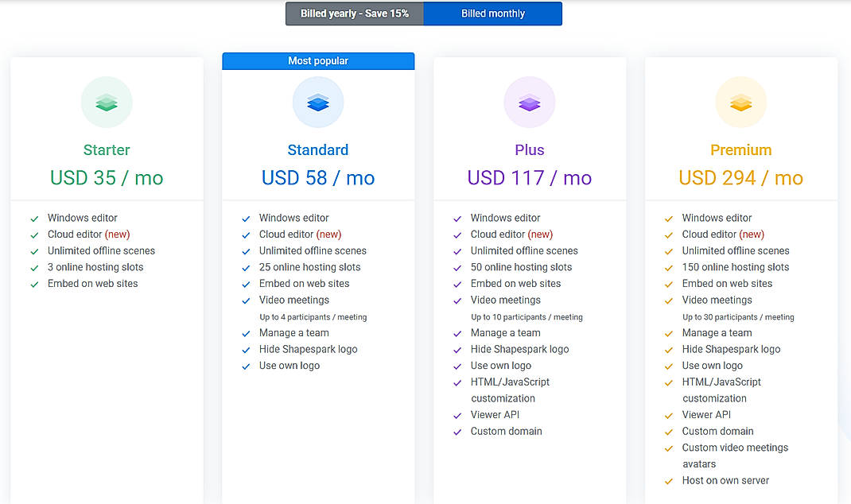
Task: Click Standard's Unlimited offline scenes text
Action: click(313, 250)
